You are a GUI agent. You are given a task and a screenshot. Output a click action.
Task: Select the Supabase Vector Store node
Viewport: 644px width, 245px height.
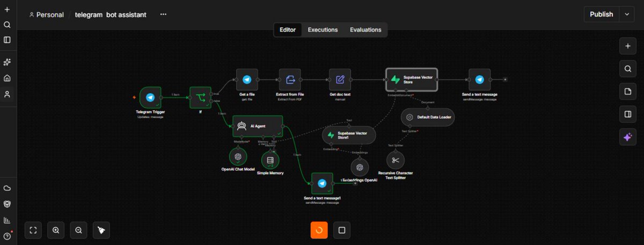tap(412, 80)
